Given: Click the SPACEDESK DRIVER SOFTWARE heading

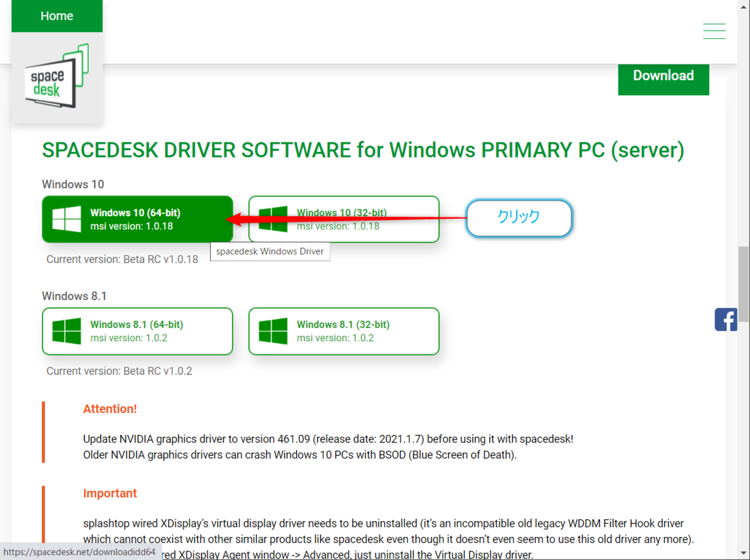Looking at the screenshot, I should (x=363, y=151).
